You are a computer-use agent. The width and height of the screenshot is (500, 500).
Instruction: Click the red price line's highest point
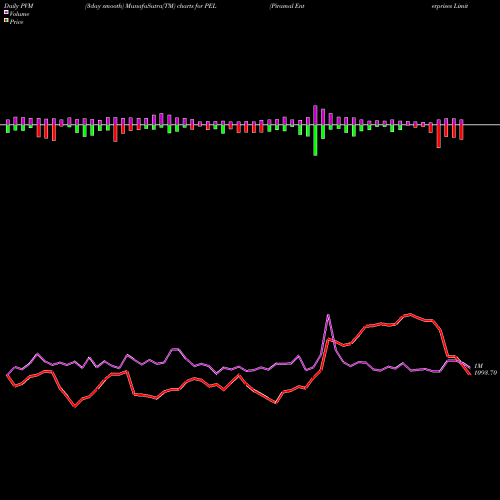point(410,314)
